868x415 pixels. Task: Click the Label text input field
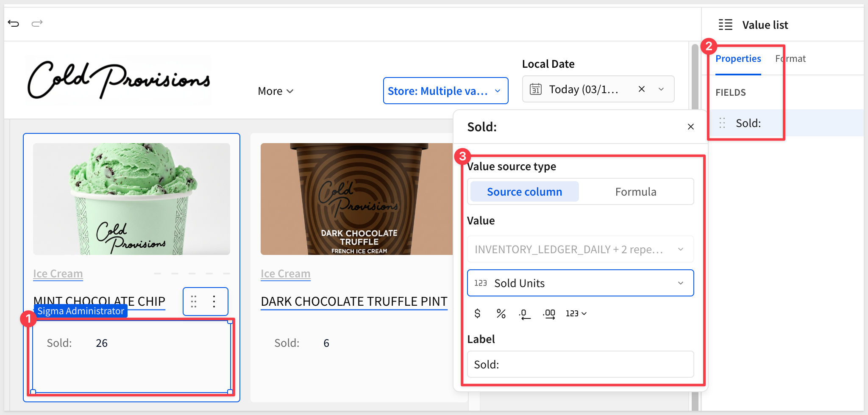(x=580, y=364)
